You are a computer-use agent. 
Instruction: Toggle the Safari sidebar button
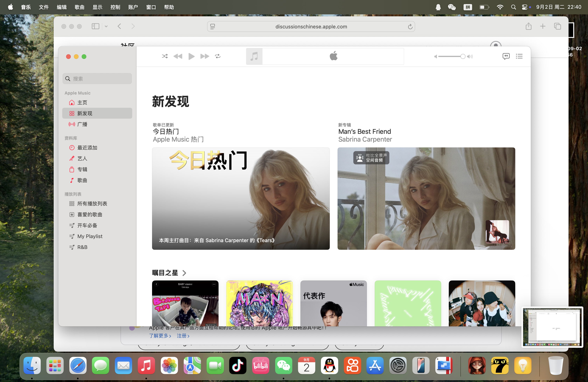click(95, 26)
